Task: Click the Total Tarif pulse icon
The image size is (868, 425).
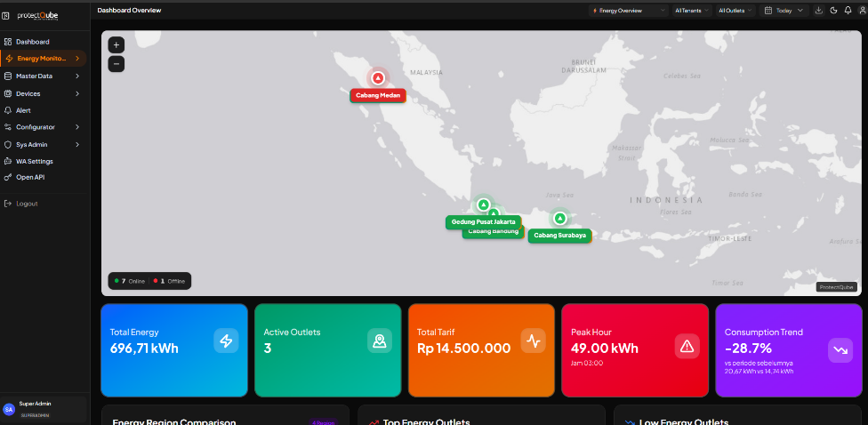Action: [x=533, y=341]
